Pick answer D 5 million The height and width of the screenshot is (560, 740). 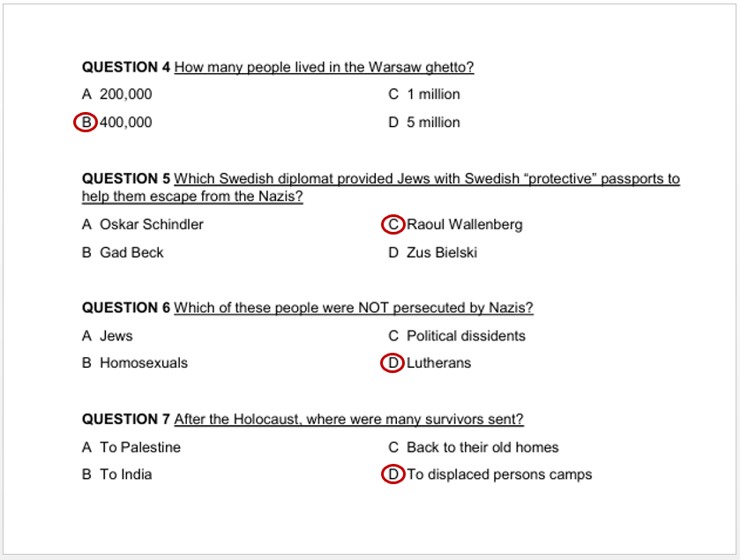click(x=424, y=123)
